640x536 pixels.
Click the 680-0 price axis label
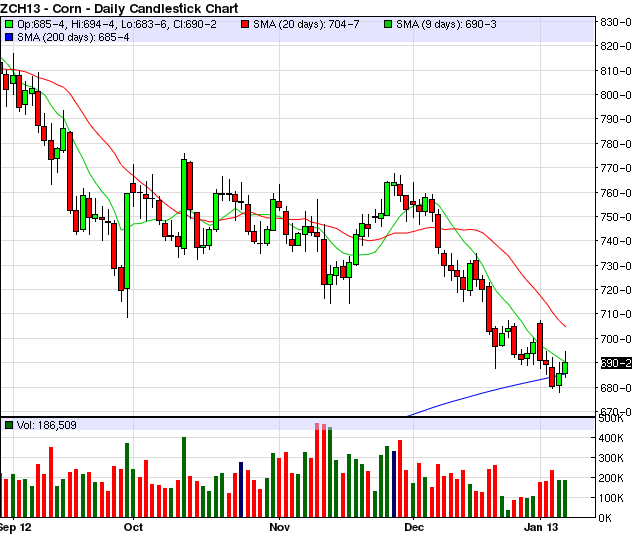(x=616, y=387)
